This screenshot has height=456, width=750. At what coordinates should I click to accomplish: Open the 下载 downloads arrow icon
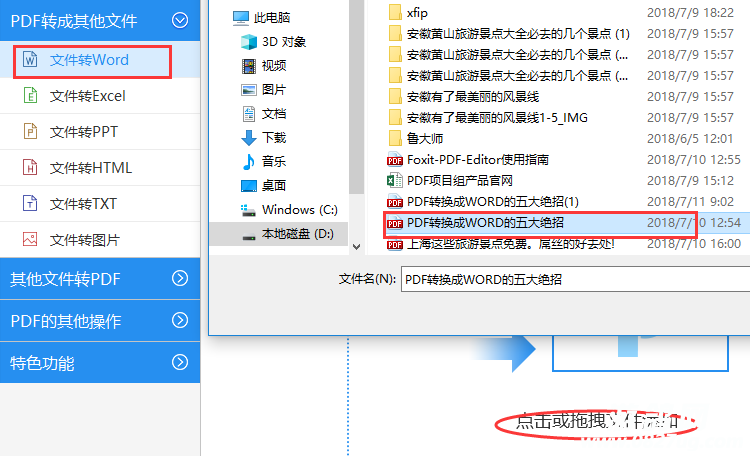[249, 138]
